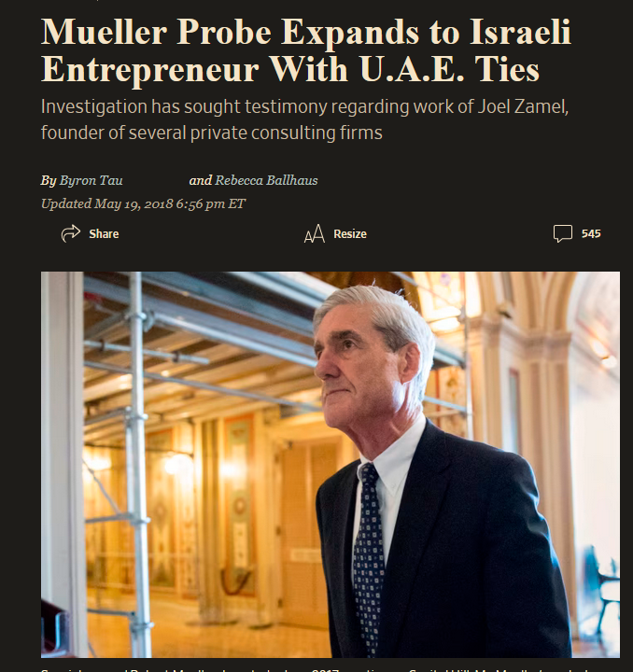Click the word "Entrepreneur" in the headline
This screenshot has width=633, height=672.
[150, 69]
